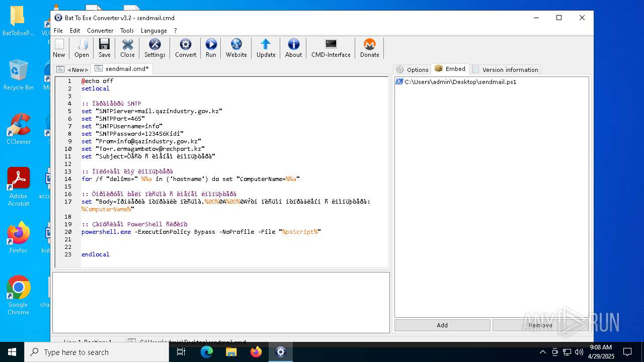Open the Firefox desktop shortcut
Viewport: 644px width, 362px height.
(18, 237)
